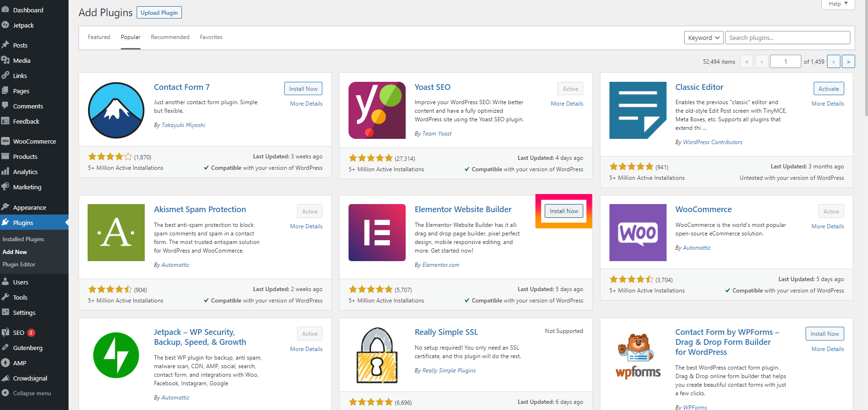
Task: Collapse the admin menu
Action: (26, 393)
